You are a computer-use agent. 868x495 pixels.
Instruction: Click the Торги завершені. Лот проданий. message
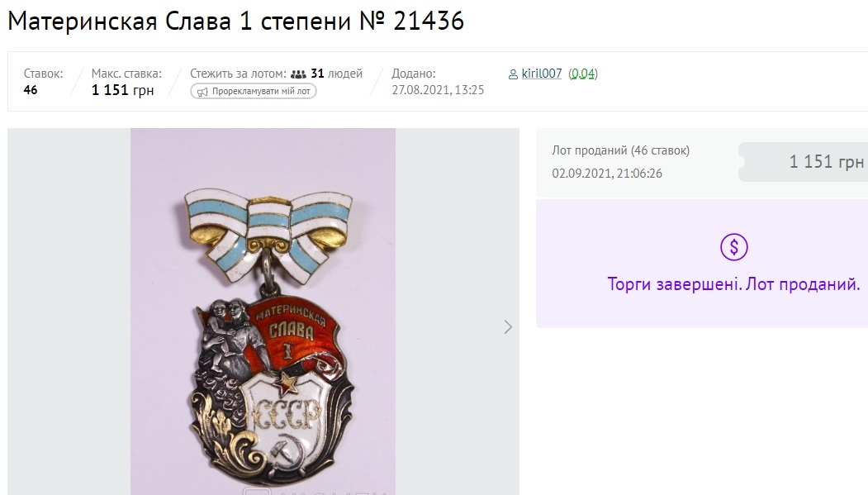733,284
